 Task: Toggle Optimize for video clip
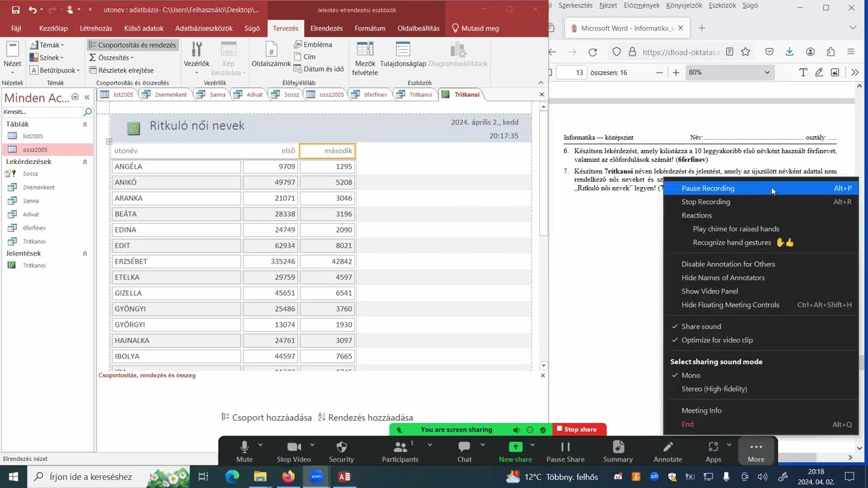point(717,340)
